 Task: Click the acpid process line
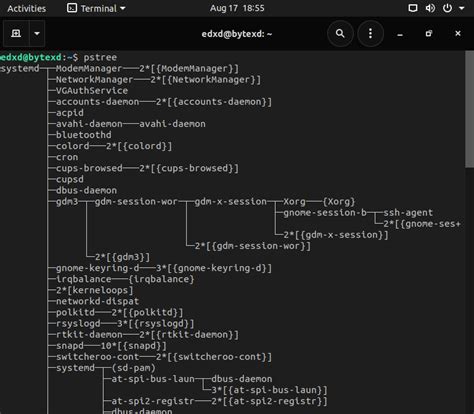point(70,113)
